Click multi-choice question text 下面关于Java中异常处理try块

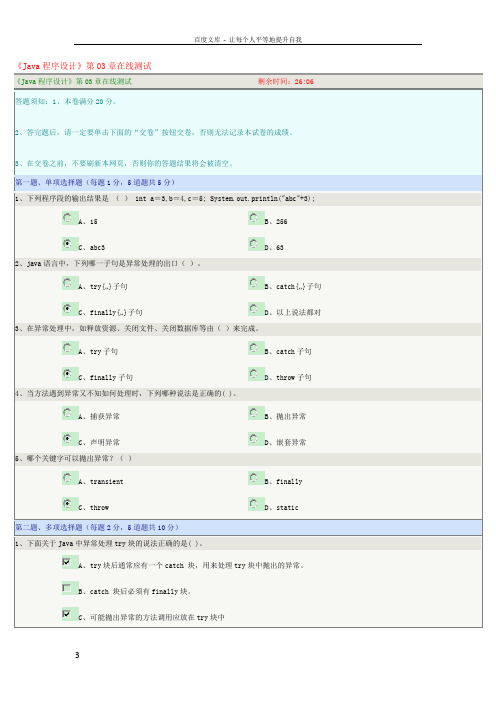pos(109,544)
